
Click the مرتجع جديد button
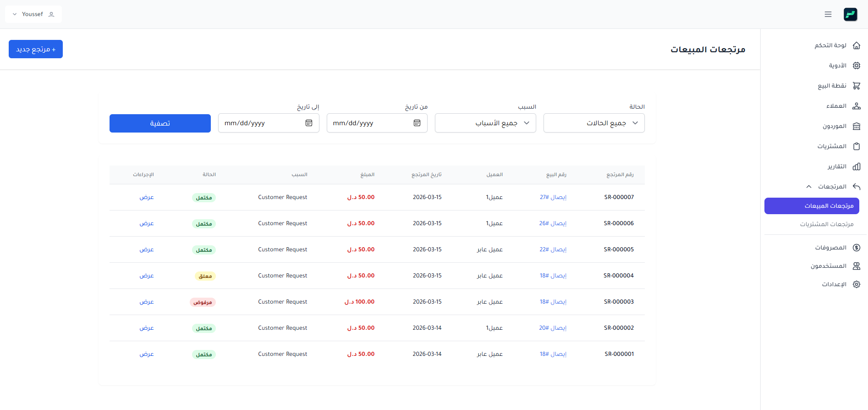click(36, 49)
